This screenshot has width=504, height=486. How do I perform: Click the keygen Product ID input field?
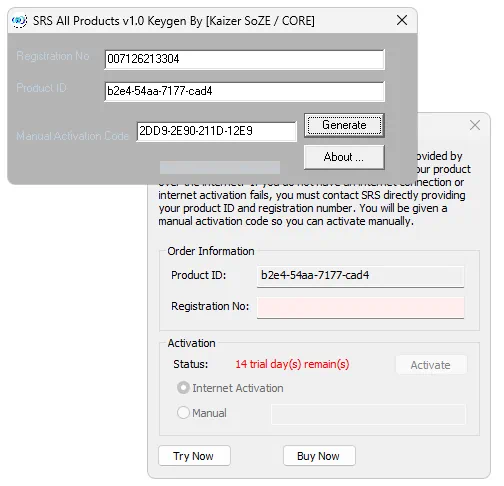(x=244, y=91)
